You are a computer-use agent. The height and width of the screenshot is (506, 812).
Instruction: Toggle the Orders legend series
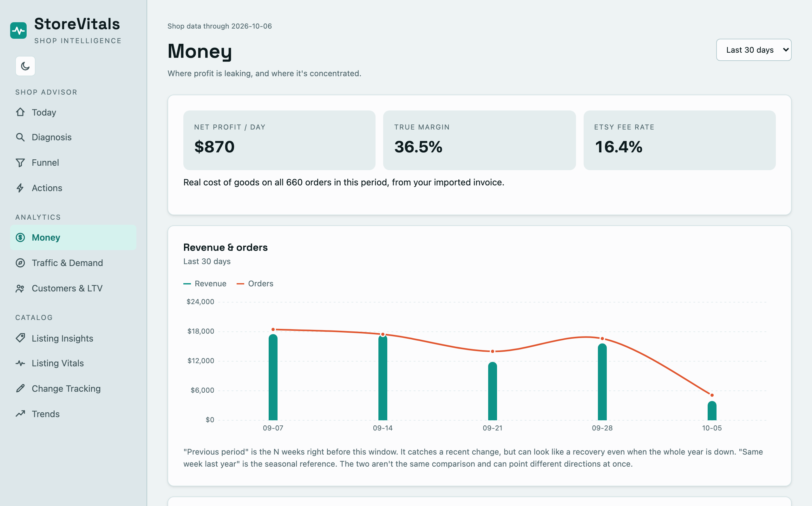click(255, 283)
